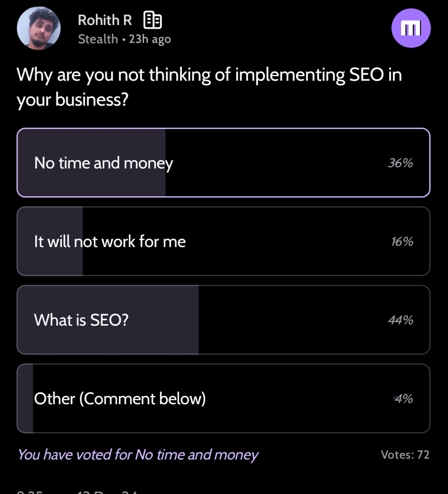Click the 'Votes: 72' count
Image resolution: width=448 pixels, height=494 pixels.
click(x=405, y=454)
